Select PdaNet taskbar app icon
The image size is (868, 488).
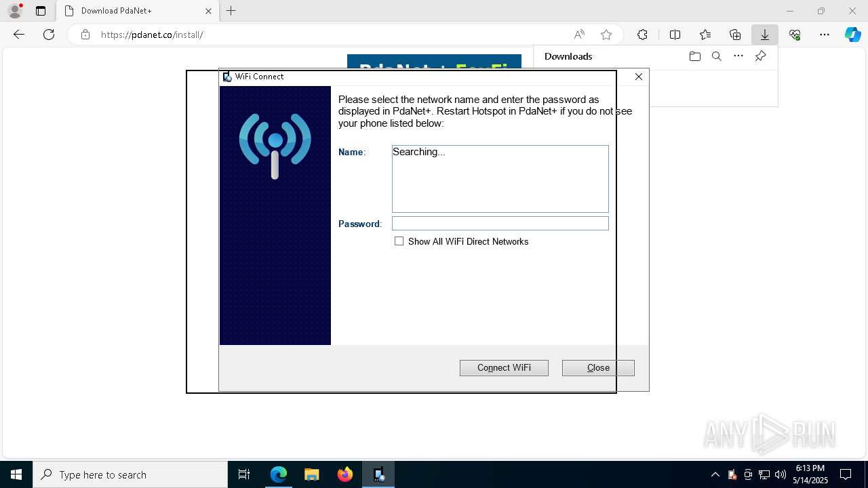click(378, 474)
